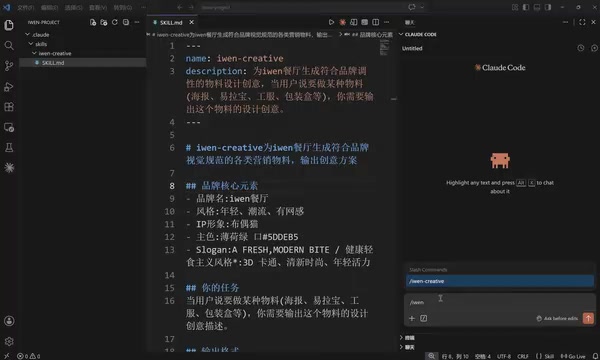
Task: Open the Remote Explorer view
Action: coord(9,127)
